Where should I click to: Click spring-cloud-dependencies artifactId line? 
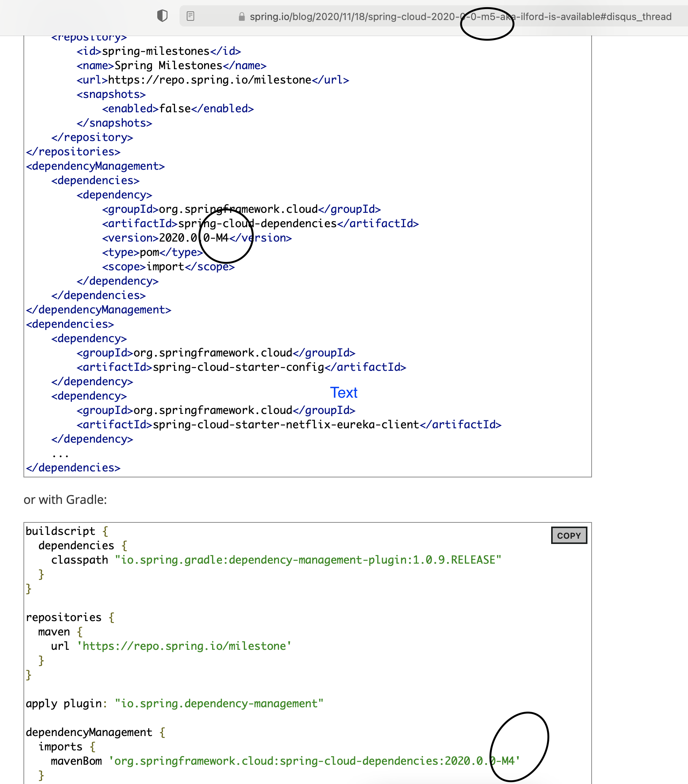260,224
